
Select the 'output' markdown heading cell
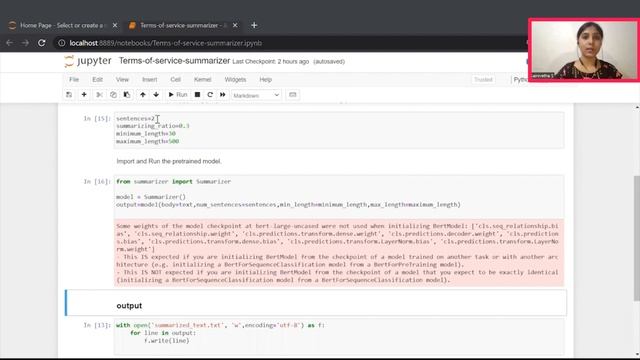(x=316, y=303)
